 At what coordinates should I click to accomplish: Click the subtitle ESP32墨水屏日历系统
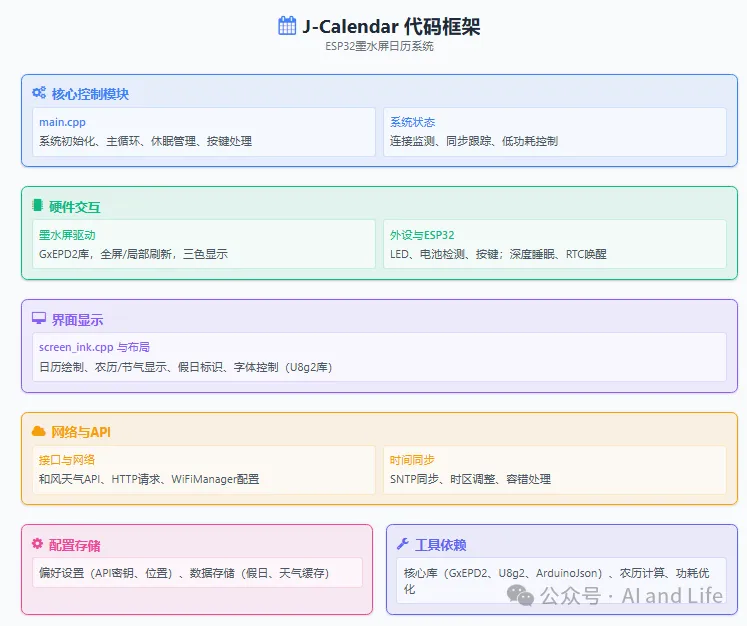(x=379, y=46)
